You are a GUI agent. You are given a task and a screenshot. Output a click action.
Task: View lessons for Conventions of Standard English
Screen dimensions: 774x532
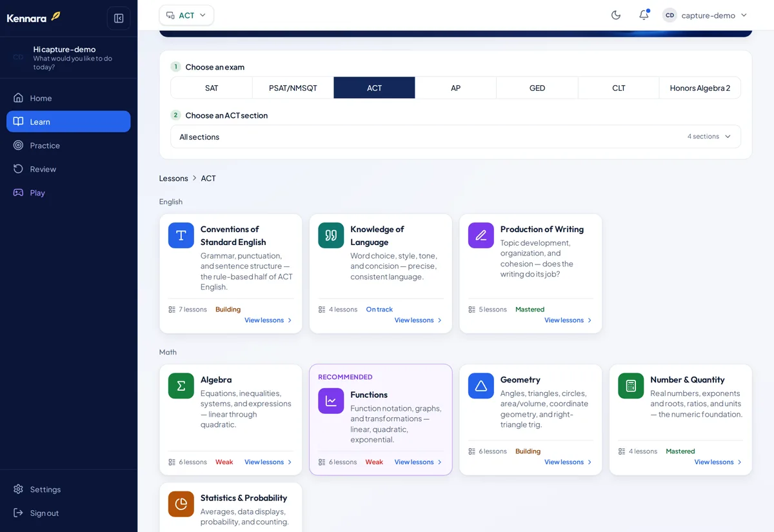[268, 320]
